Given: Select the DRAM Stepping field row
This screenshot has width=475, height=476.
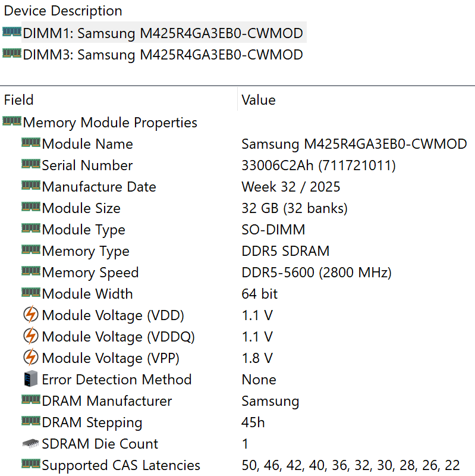Looking at the screenshot, I should point(92,422).
